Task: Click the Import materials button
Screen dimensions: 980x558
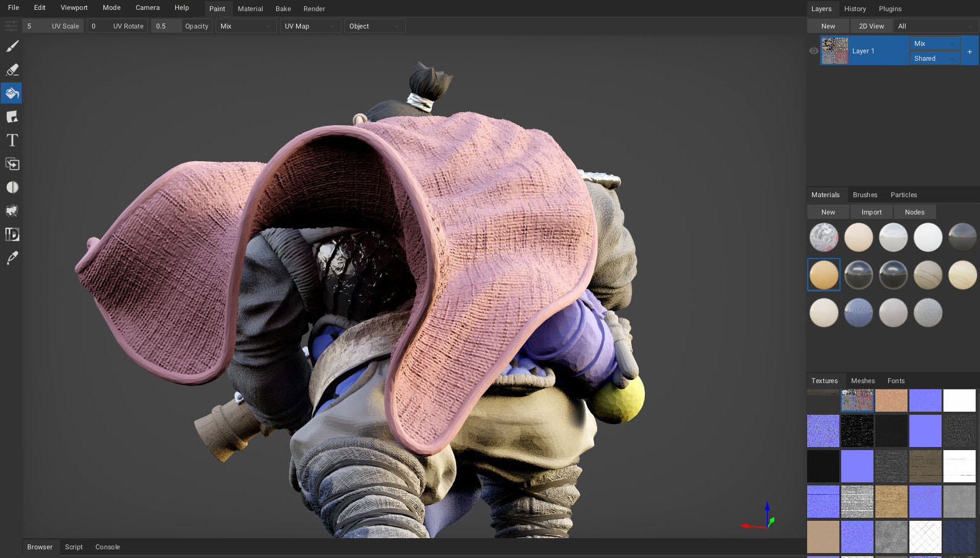Action: (871, 212)
